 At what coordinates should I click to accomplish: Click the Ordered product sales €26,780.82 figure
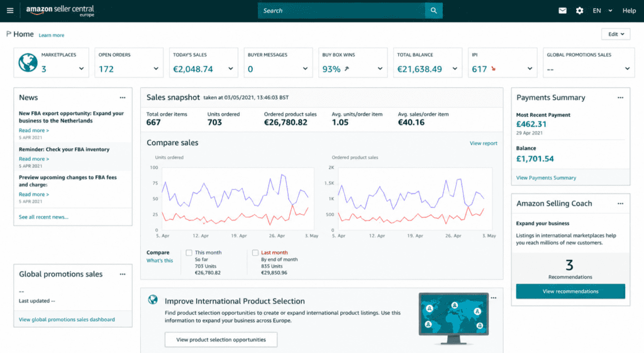coord(286,122)
